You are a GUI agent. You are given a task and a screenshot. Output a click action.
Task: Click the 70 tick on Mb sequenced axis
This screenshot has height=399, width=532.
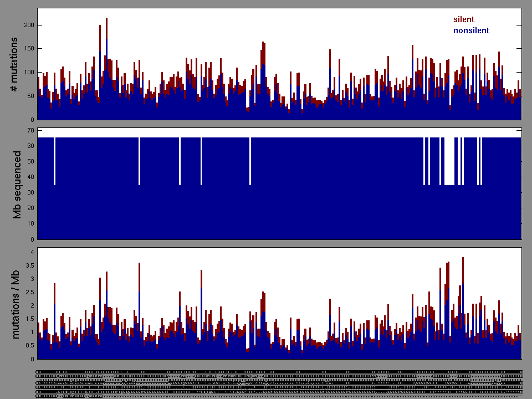(31, 131)
